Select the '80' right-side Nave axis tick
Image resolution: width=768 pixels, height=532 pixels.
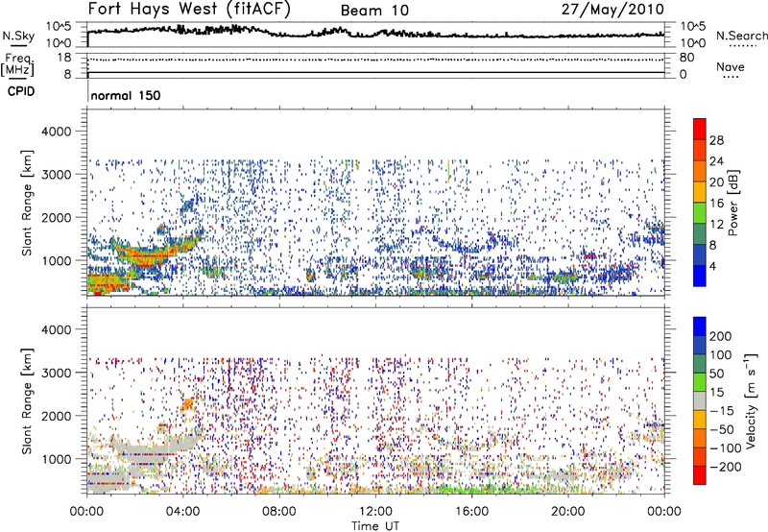click(686, 58)
